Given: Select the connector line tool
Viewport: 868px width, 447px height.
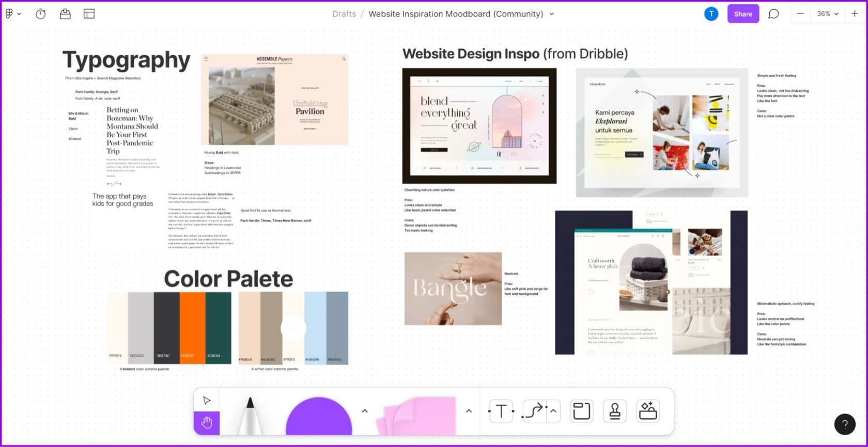Looking at the screenshot, I should (x=534, y=411).
